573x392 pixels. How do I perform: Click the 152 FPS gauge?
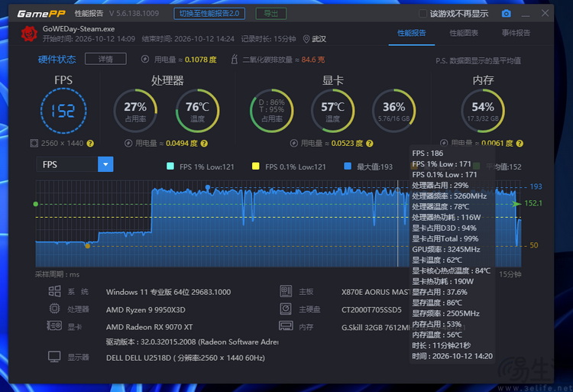63,111
